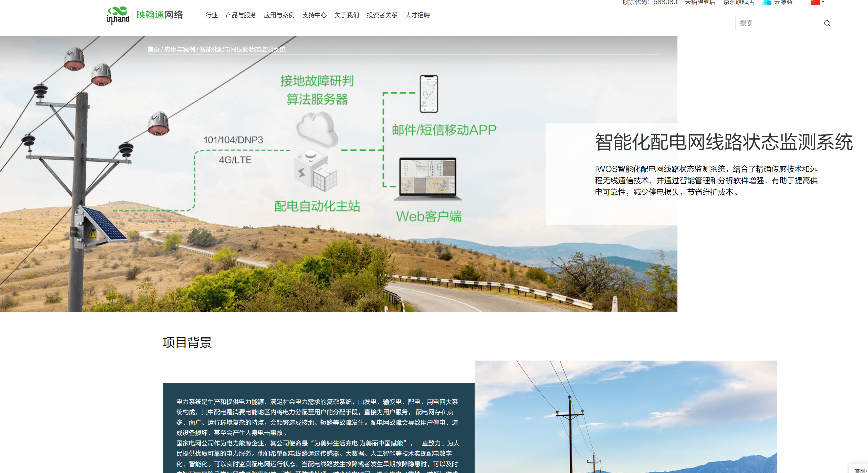Click the customer service widget at bottom right

[860, 470]
